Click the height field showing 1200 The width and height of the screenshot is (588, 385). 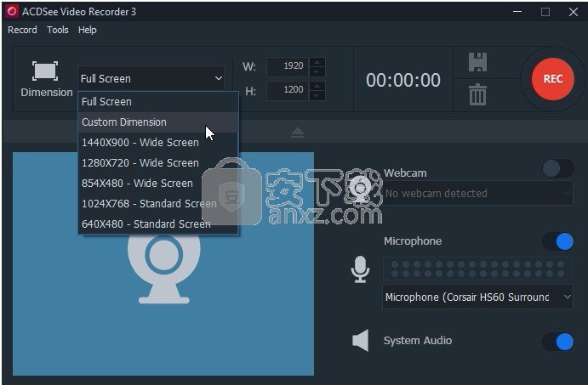click(288, 90)
